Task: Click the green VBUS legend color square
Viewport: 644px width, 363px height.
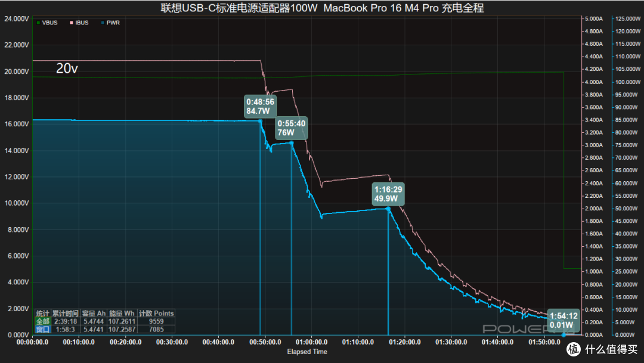Action: click(x=38, y=23)
